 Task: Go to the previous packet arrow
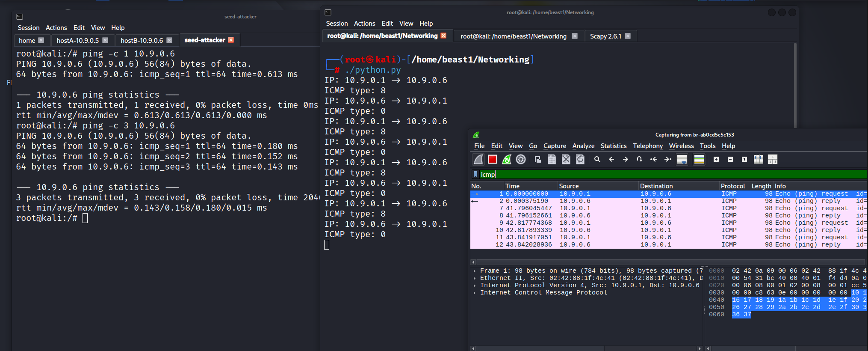click(611, 159)
